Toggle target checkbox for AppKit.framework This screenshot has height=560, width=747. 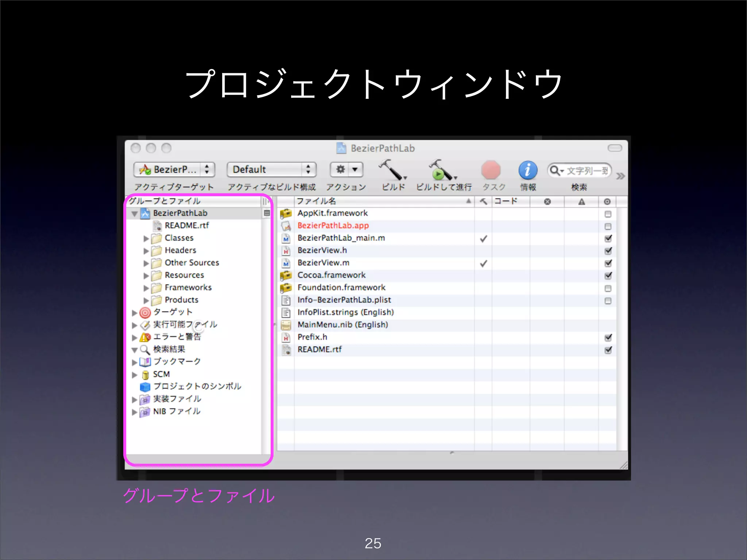pyautogui.click(x=608, y=214)
